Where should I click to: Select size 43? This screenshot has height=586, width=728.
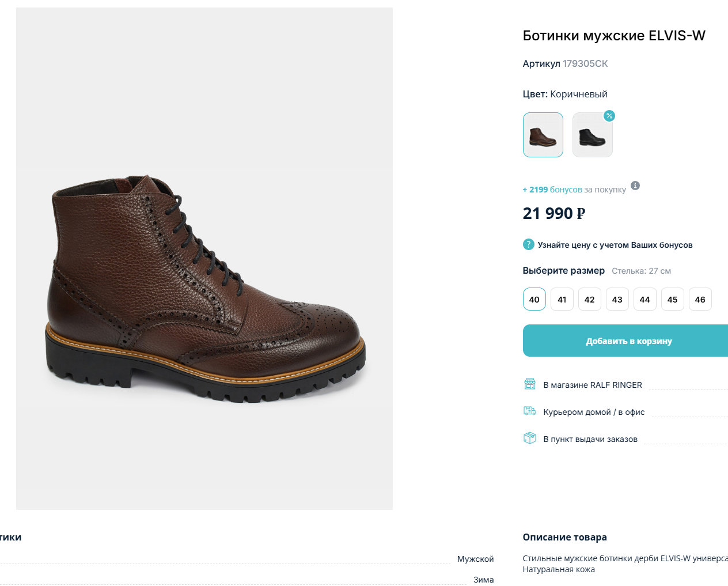click(617, 299)
